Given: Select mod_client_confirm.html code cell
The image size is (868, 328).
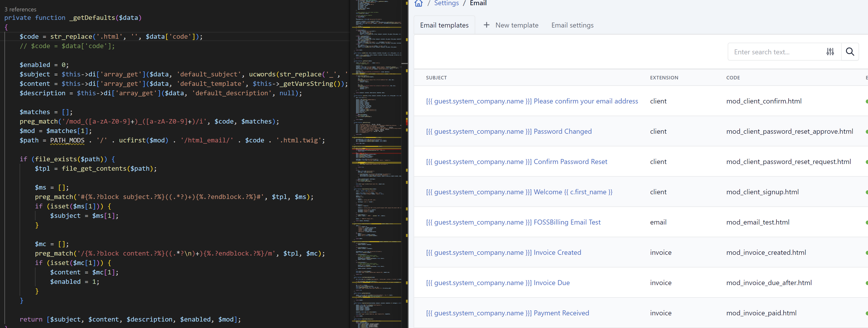Looking at the screenshot, I should coord(763,101).
